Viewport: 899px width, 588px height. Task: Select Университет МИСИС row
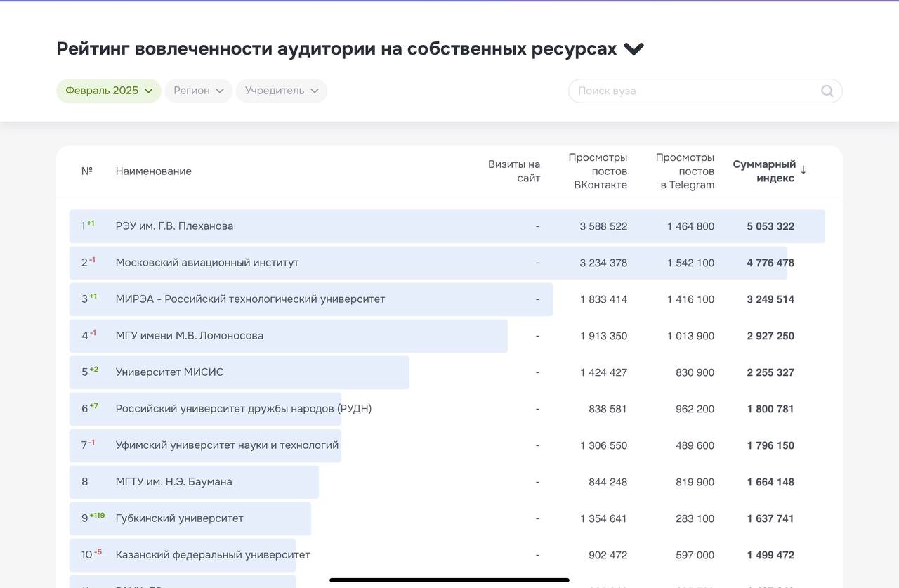coord(447,372)
